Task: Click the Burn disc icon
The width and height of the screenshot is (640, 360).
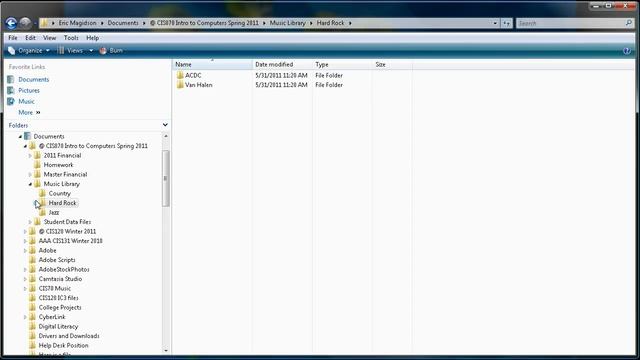Action: click(x=103, y=51)
